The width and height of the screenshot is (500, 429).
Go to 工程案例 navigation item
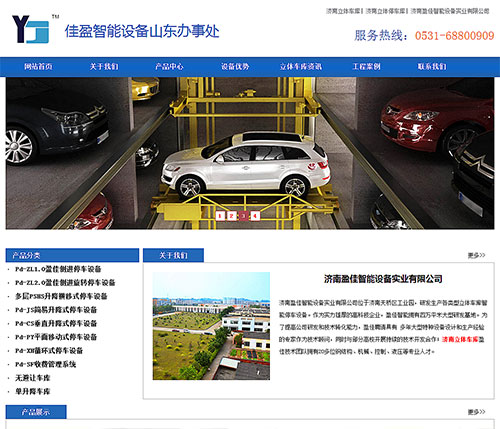[x=366, y=67]
